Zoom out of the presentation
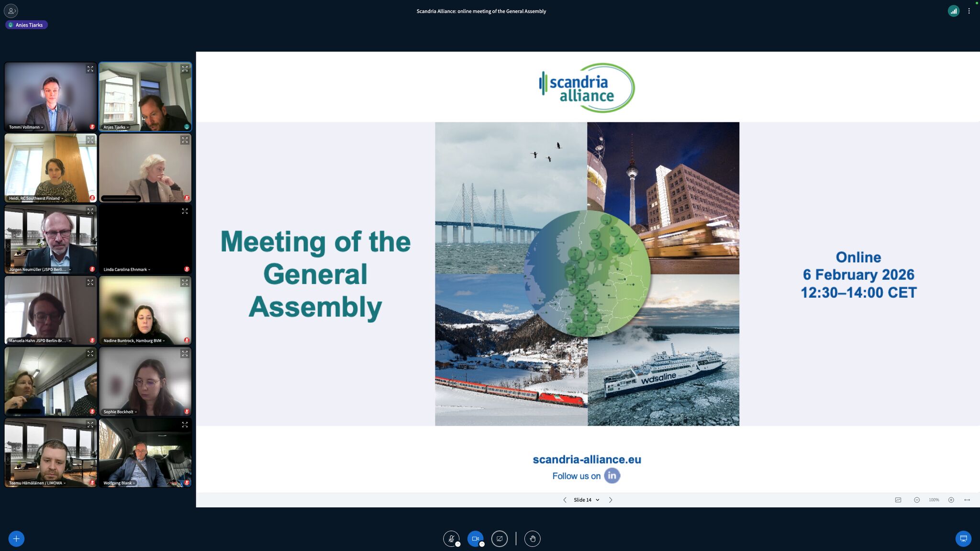The image size is (980, 551). pyautogui.click(x=917, y=500)
